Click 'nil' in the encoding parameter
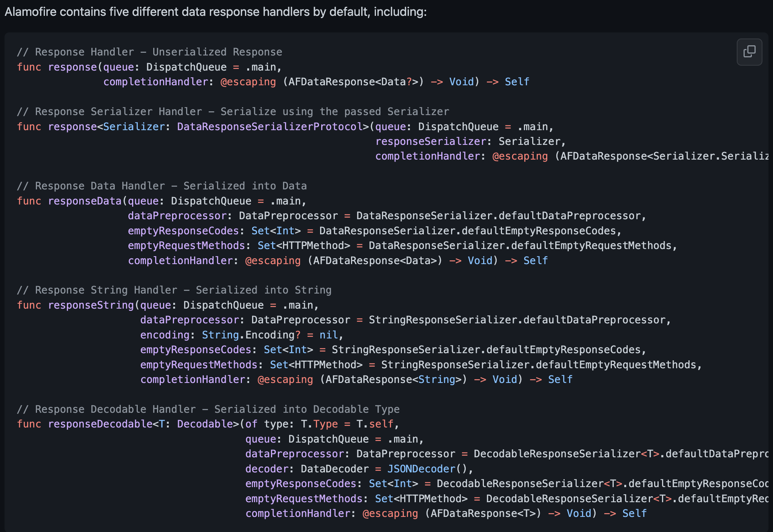 tap(328, 335)
